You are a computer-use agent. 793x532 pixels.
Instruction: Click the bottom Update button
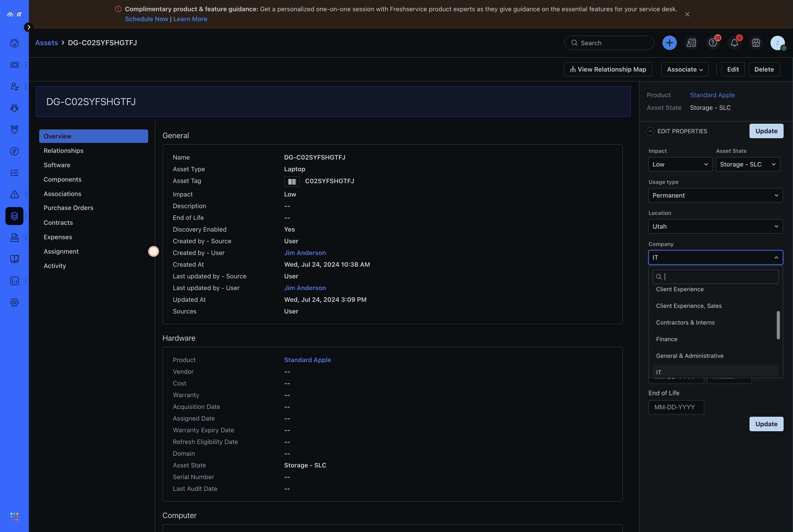coord(766,424)
